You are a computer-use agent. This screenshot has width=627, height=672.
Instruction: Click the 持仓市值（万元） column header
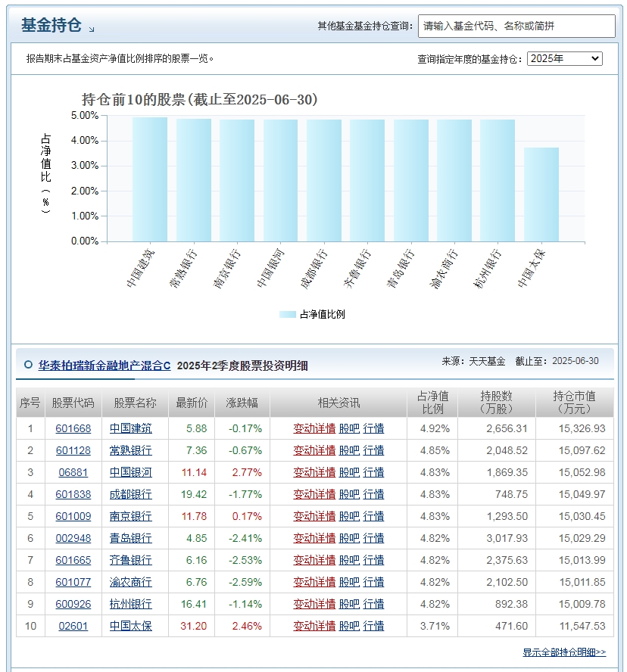(574, 403)
